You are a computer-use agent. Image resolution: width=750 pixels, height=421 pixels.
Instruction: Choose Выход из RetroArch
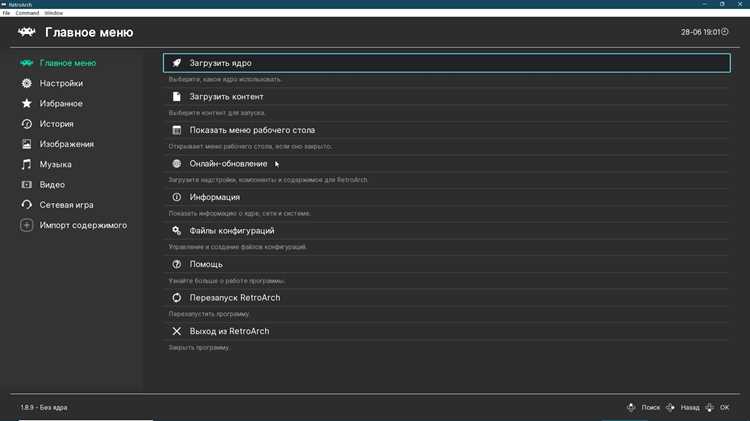(x=446, y=331)
